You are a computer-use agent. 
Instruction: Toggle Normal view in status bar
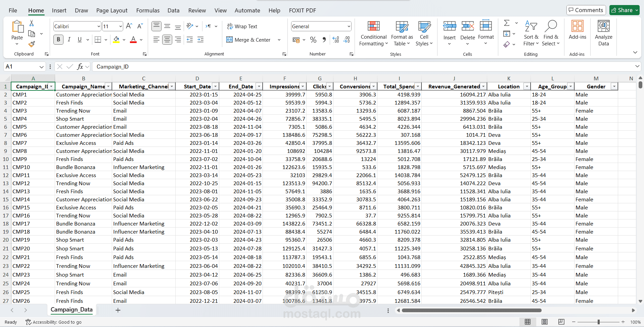[x=528, y=322]
